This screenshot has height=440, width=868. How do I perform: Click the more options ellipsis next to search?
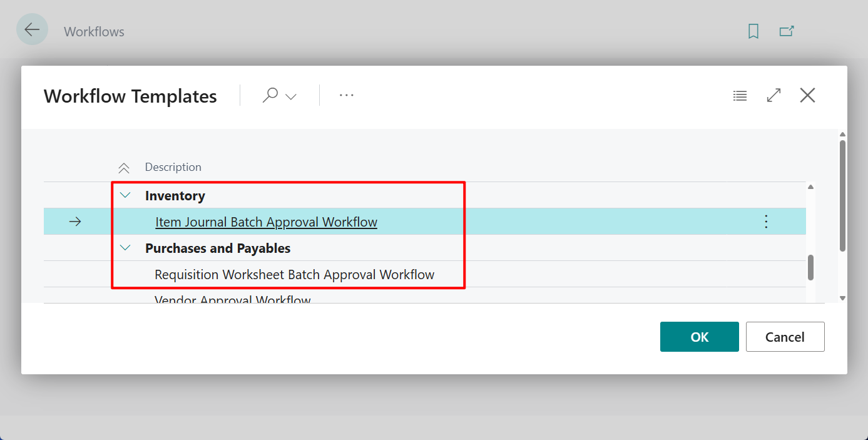pyautogui.click(x=347, y=95)
